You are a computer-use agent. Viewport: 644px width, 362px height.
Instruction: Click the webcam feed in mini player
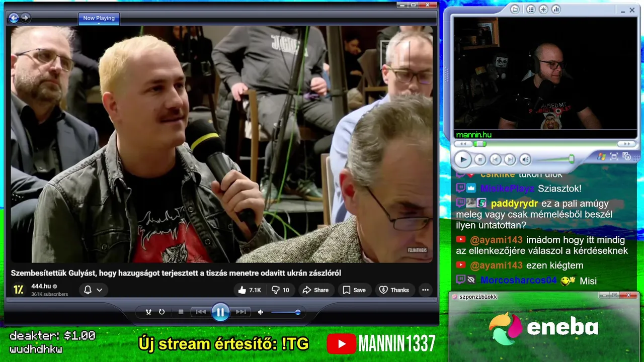pyautogui.click(x=545, y=73)
